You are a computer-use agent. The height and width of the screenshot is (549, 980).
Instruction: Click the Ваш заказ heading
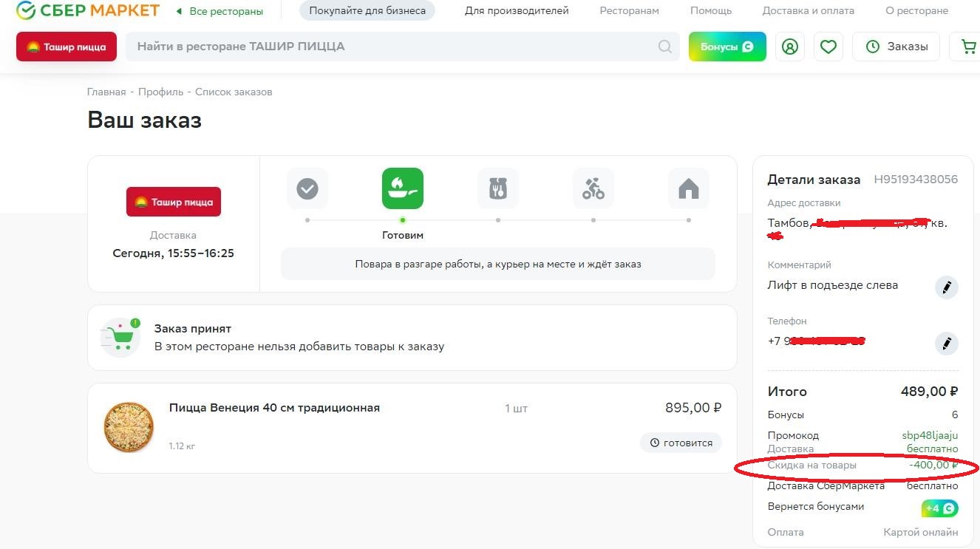click(x=144, y=120)
